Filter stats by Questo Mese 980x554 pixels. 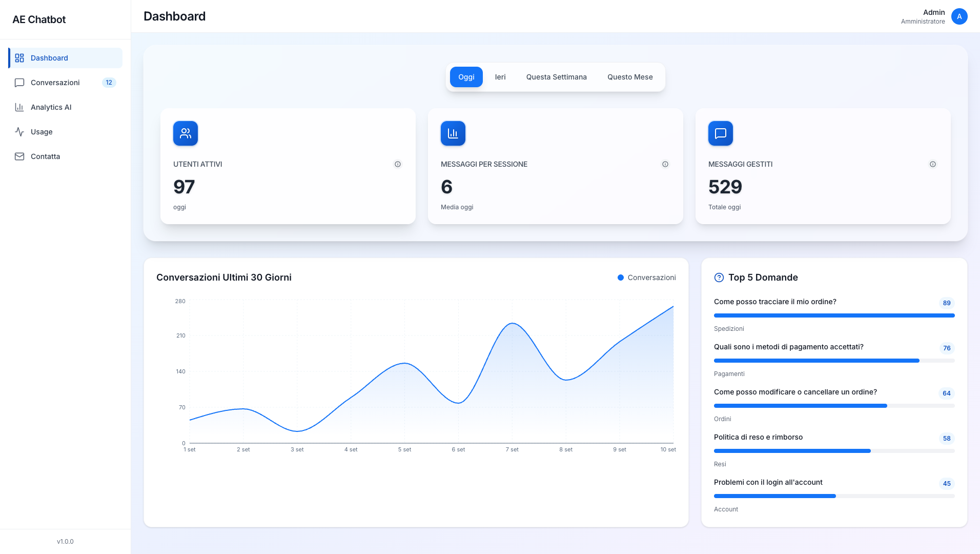coord(630,77)
